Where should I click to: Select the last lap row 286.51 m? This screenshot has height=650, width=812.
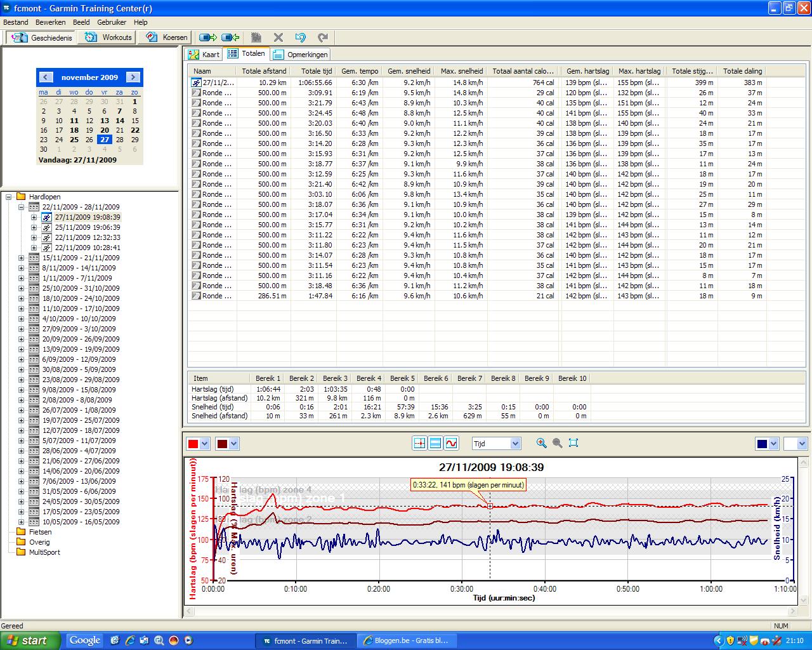point(477,296)
